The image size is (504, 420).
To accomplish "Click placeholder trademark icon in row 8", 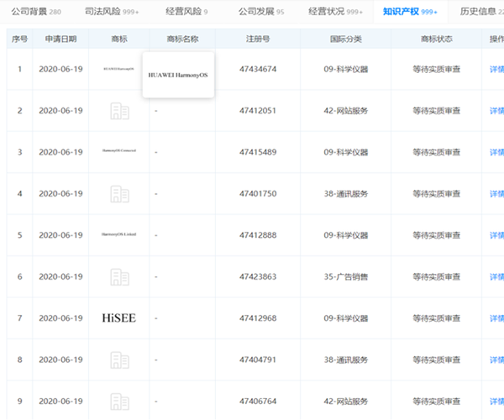I will [x=119, y=360].
